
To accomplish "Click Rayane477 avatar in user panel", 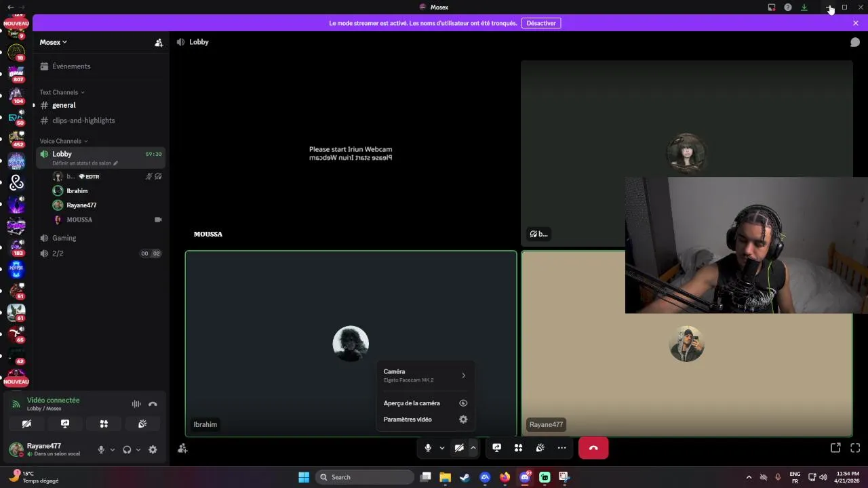I will 16,449.
